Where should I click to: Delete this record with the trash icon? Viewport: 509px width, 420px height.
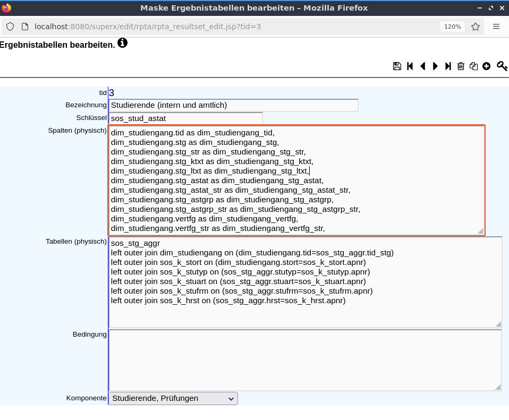click(461, 66)
